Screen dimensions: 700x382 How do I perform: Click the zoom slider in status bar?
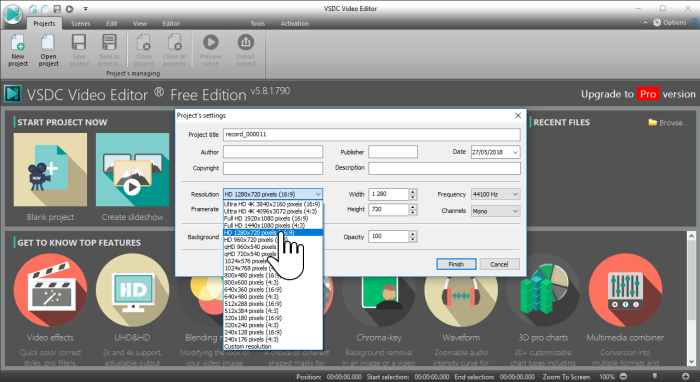pos(654,377)
